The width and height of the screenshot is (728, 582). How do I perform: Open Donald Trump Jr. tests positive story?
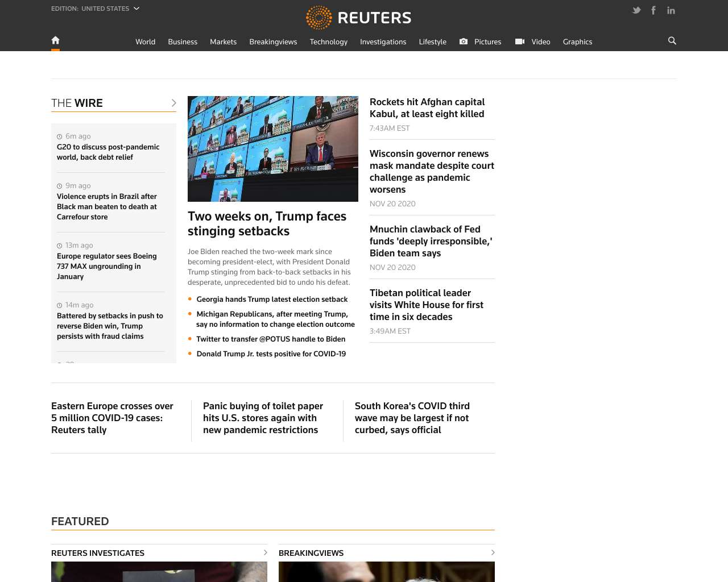click(271, 354)
